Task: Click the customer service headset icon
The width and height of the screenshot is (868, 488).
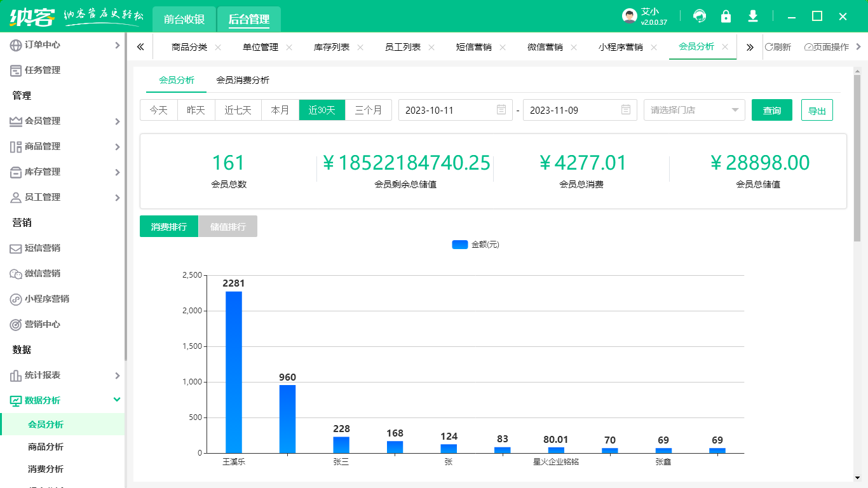Action: pos(700,17)
